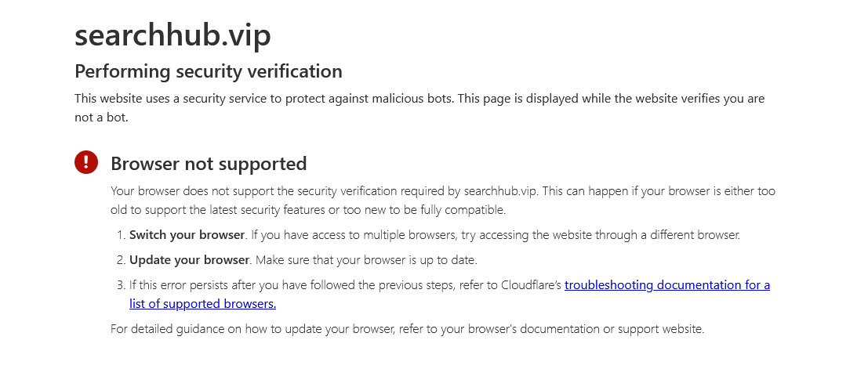Viewport: 868px width, 380px height.
Task: Click the word 'Cloudflare's' in step three
Action: coord(531,285)
